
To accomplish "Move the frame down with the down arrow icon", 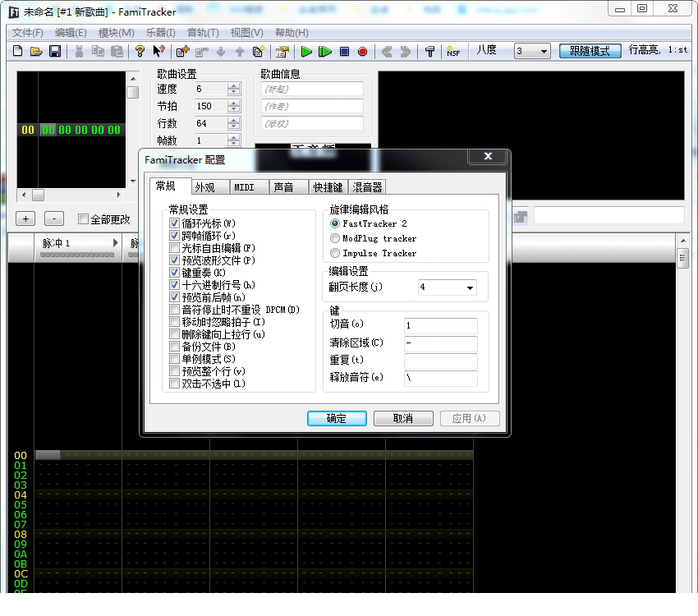I will point(221,52).
